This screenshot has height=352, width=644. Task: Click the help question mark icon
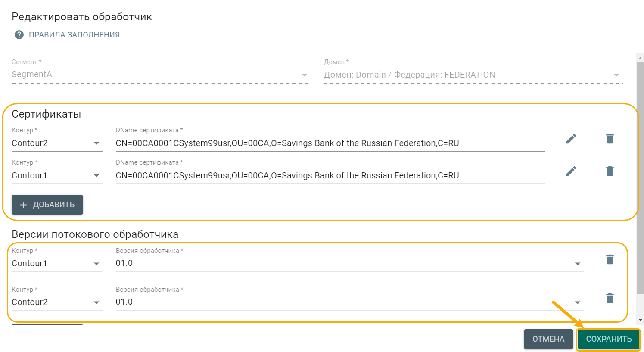(19, 35)
